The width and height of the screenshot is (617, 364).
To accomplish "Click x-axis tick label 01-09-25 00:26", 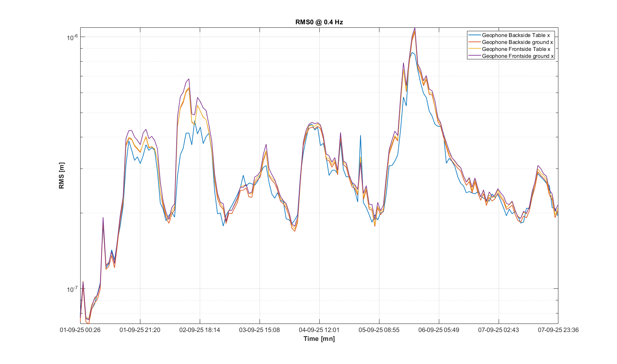I will [80, 330].
